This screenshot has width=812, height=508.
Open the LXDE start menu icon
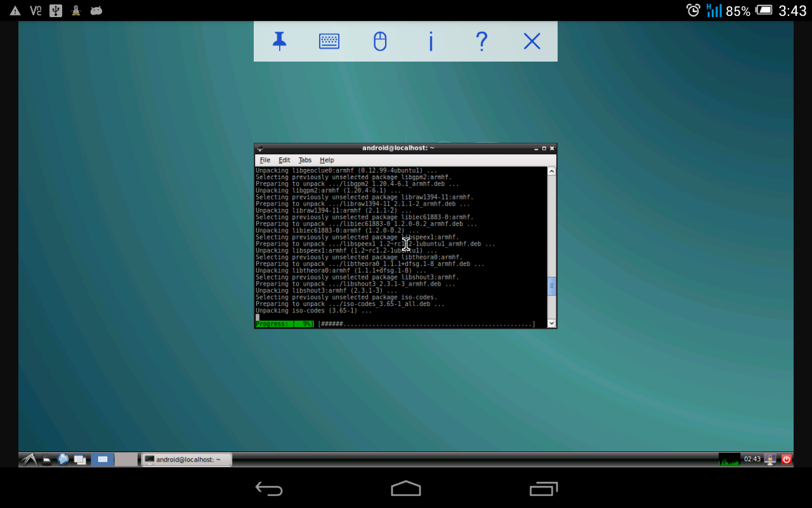(x=29, y=459)
